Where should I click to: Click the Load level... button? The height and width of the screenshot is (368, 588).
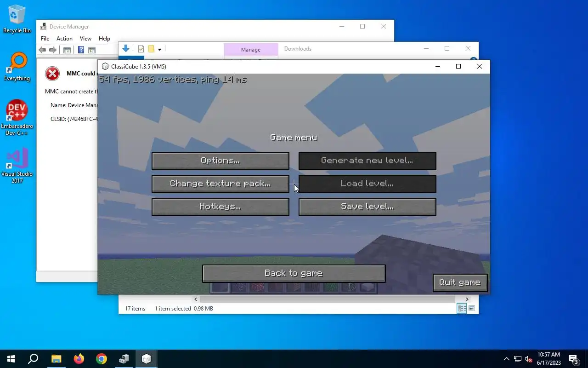[367, 184]
